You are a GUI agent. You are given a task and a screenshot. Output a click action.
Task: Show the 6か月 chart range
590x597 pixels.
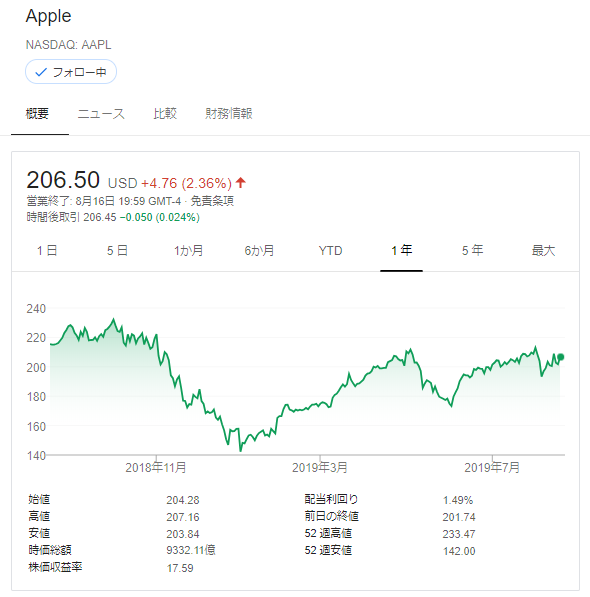259,251
